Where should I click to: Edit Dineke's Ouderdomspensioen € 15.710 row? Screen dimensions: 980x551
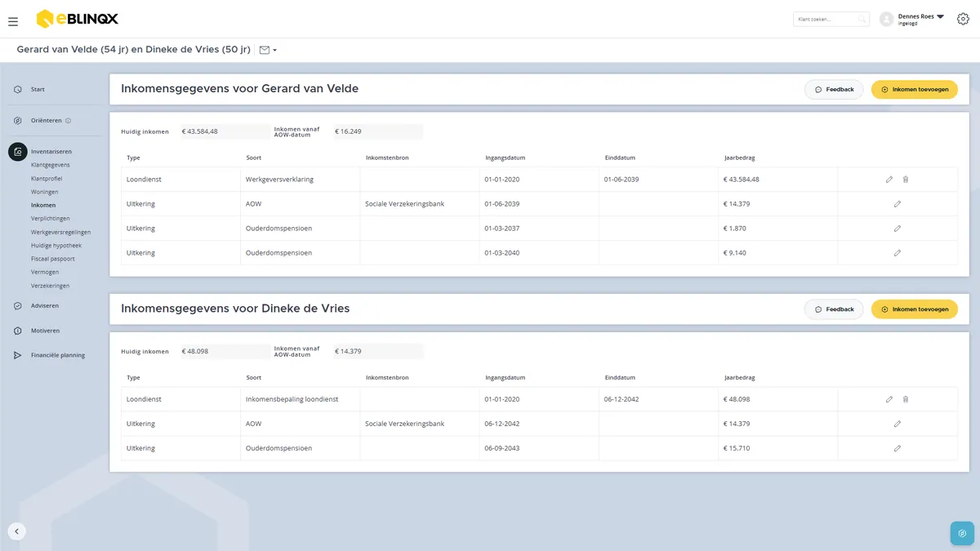(898, 448)
